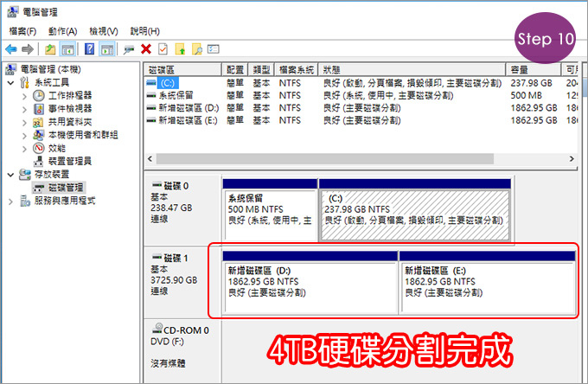
Task: Click the 服務與應用程式 icon
Action: pos(25,201)
